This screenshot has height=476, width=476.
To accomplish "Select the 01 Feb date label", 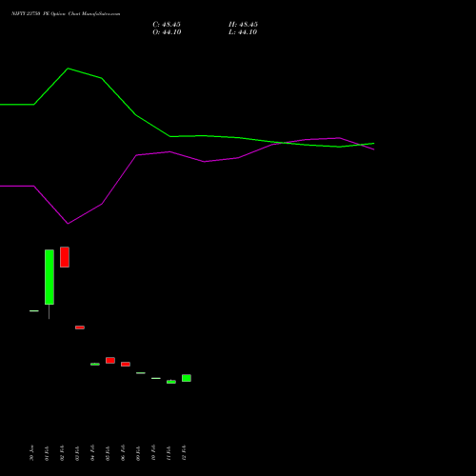I will pos(47,453).
